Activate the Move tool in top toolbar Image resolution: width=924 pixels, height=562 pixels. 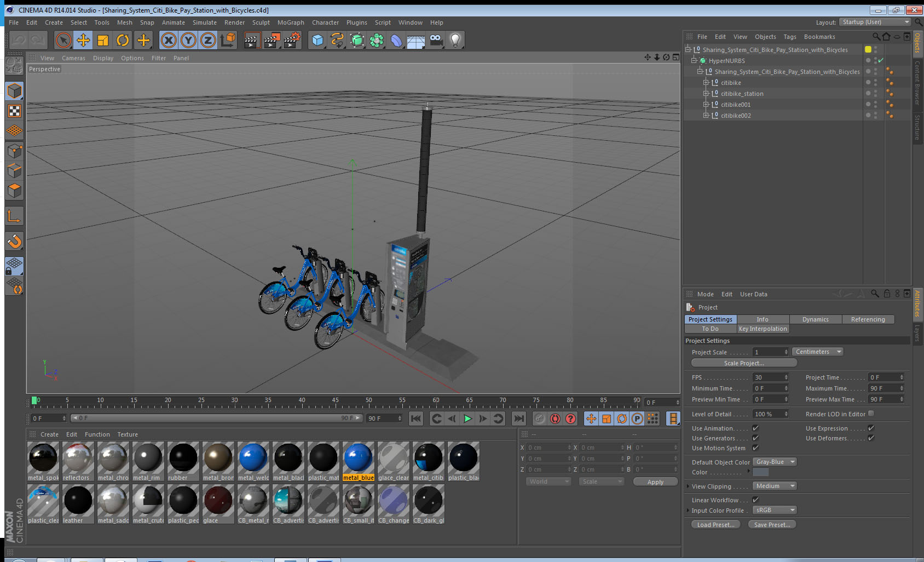[83, 40]
